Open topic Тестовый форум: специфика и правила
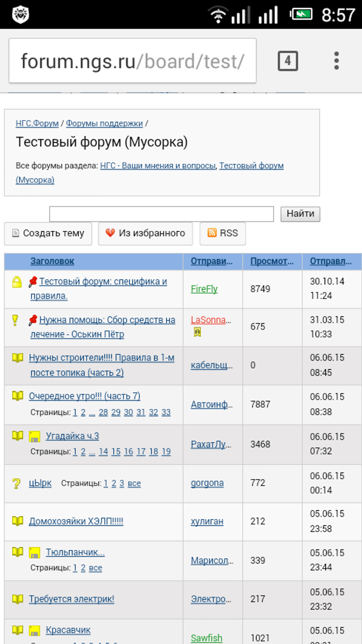Viewport: 362px width, 644px height. (x=99, y=289)
